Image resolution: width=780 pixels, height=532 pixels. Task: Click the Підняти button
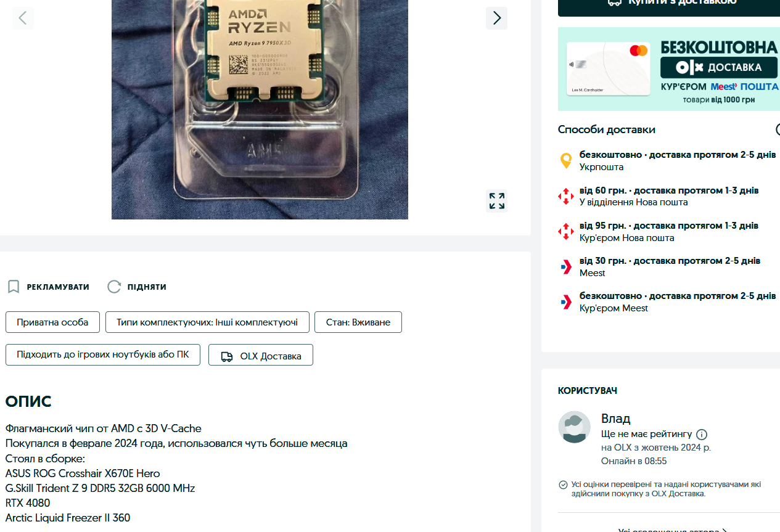(137, 287)
